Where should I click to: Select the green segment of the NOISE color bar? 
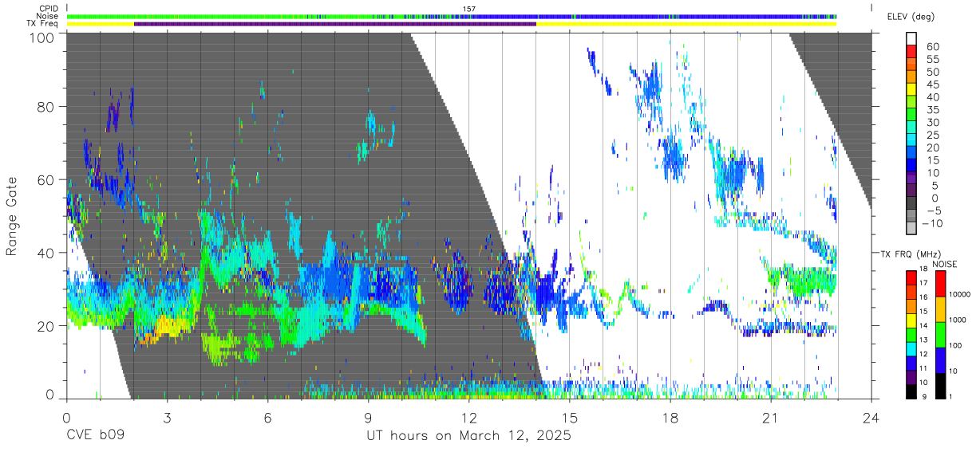(940, 335)
